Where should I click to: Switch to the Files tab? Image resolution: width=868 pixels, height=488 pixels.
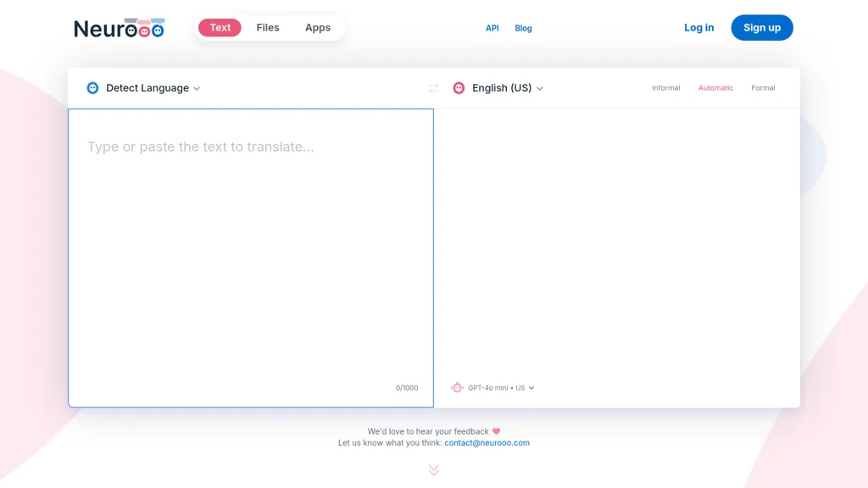click(x=268, y=28)
